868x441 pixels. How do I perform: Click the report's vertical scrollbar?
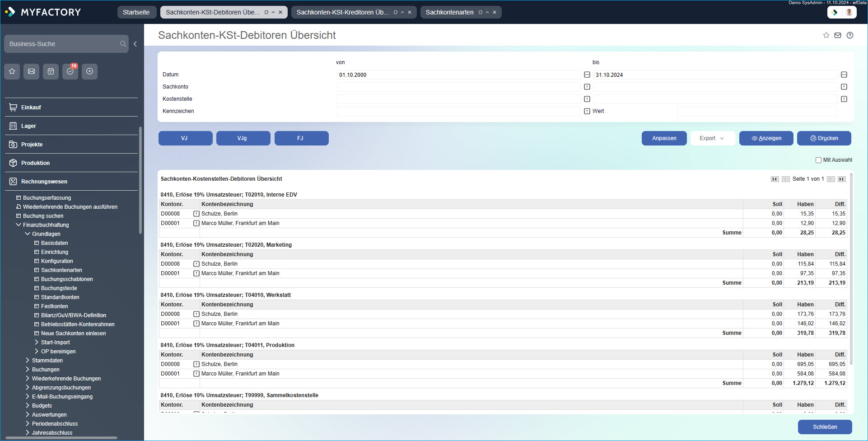[851, 271]
